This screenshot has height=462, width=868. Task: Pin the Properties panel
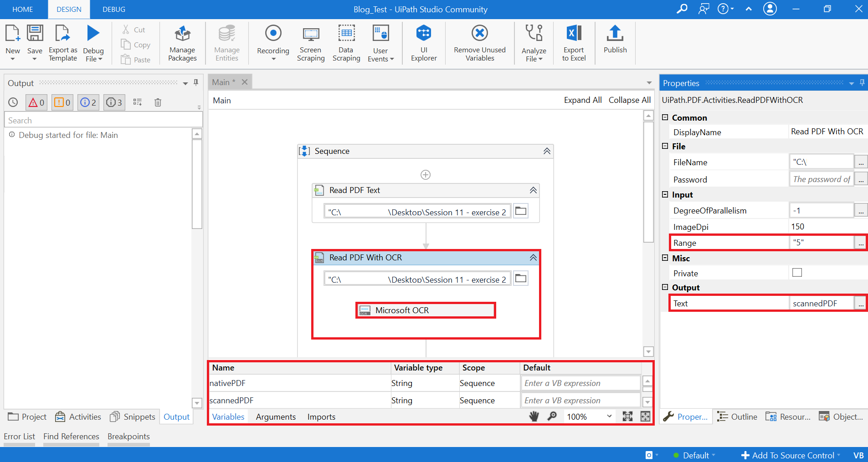[862, 82]
